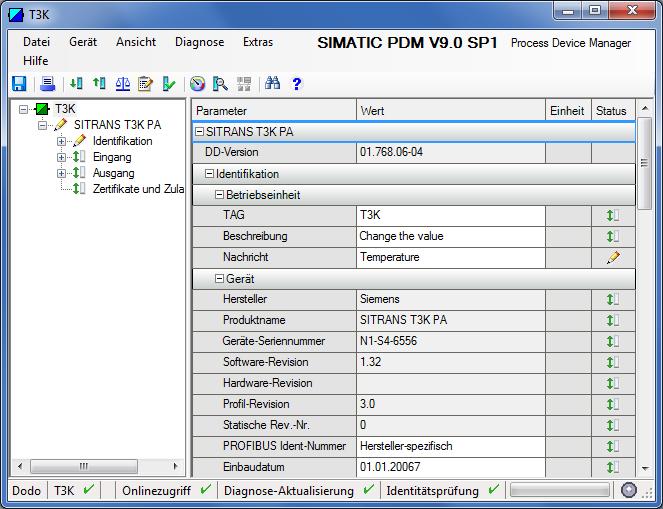This screenshot has height=509, width=663.
Task: Collapse the T3K root tree node
Action: coord(24,109)
